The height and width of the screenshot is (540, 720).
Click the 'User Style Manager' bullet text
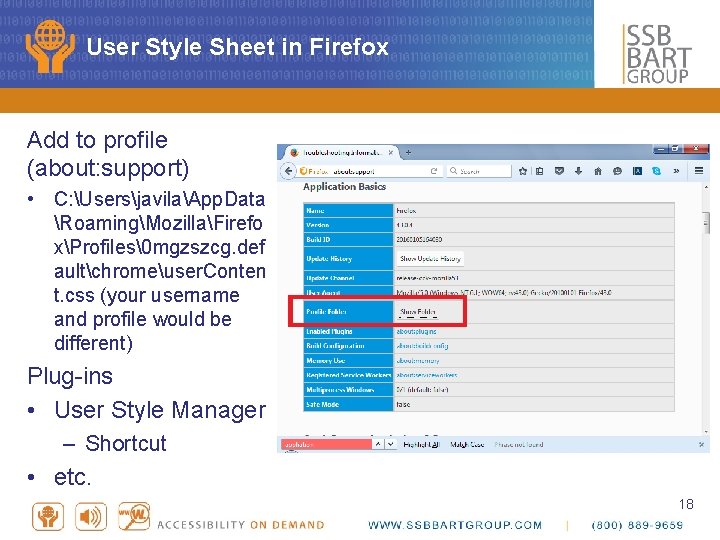(x=160, y=410)
